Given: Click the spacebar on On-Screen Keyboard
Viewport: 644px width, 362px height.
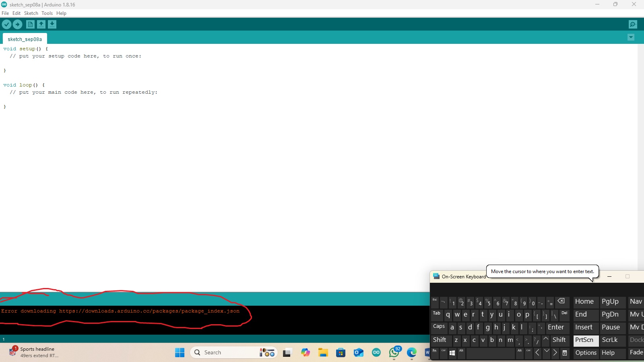Looking at the screenshot, I should point(491,353).
